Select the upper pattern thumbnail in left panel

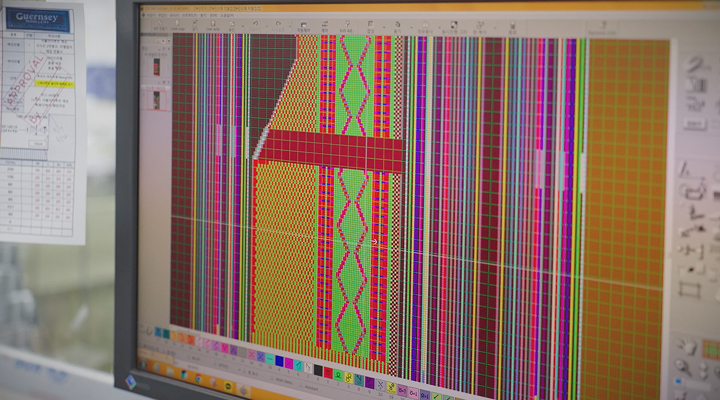[155, 68]
